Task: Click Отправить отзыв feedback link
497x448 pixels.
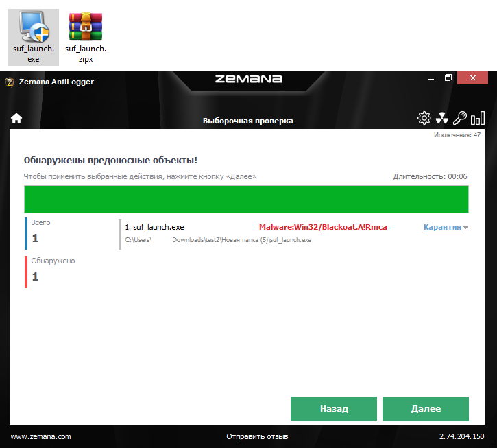Action: 257,436
